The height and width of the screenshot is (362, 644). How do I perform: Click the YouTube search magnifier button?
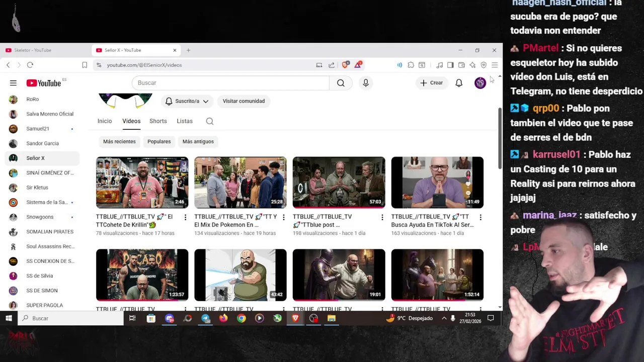coord(341,83)
